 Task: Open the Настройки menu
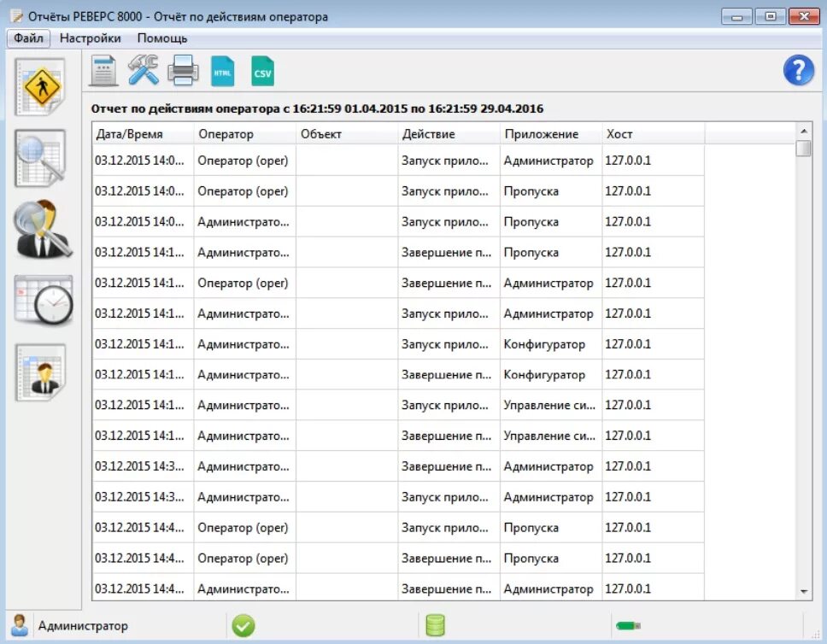pyautogui.click(x=91, y=38)
